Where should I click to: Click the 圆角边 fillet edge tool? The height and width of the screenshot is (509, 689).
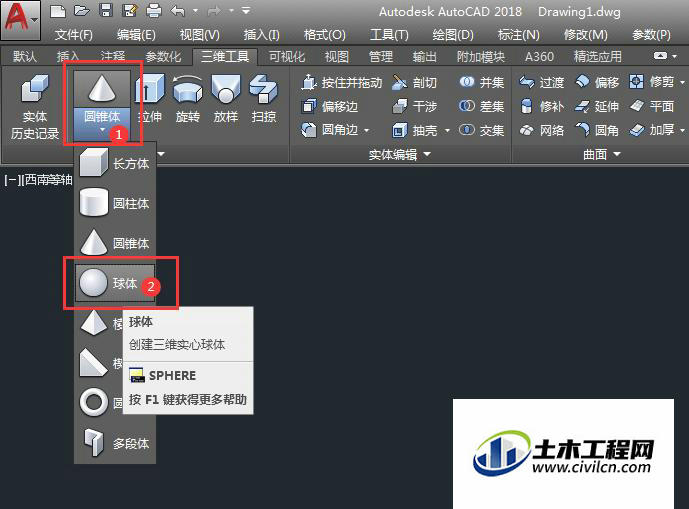[x=330, y=130]
